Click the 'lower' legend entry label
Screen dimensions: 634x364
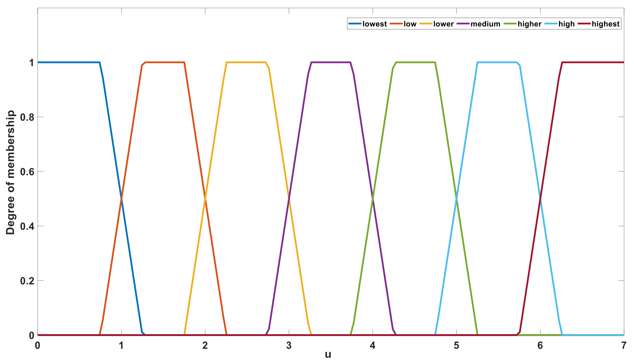pos(443,24)
